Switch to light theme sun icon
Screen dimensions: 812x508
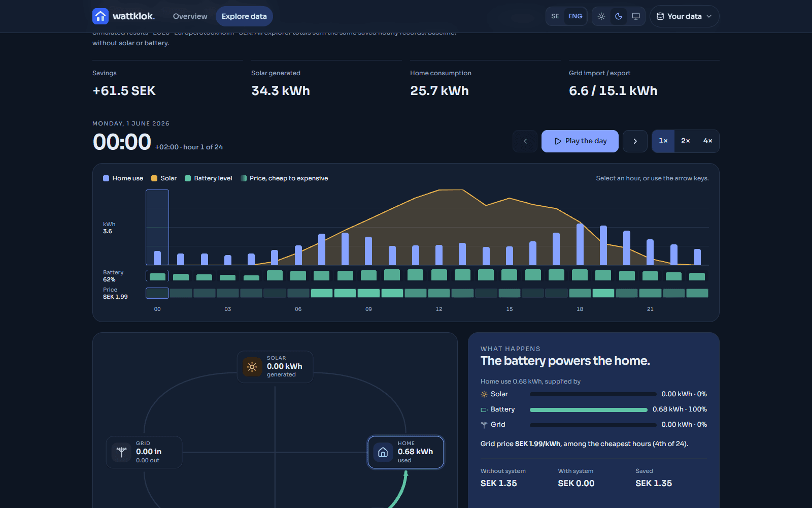(601, 16)
